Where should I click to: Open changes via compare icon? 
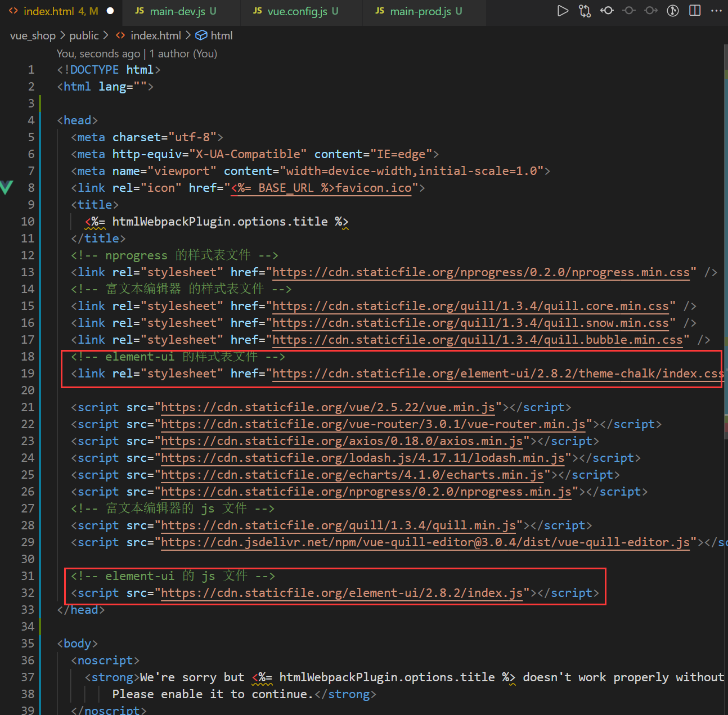585,11
